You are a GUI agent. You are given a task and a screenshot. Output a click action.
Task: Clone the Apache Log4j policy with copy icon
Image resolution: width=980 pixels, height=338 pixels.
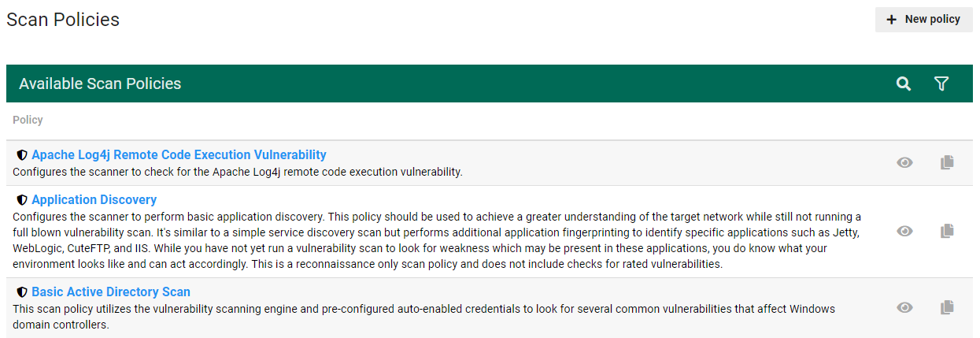947,163
